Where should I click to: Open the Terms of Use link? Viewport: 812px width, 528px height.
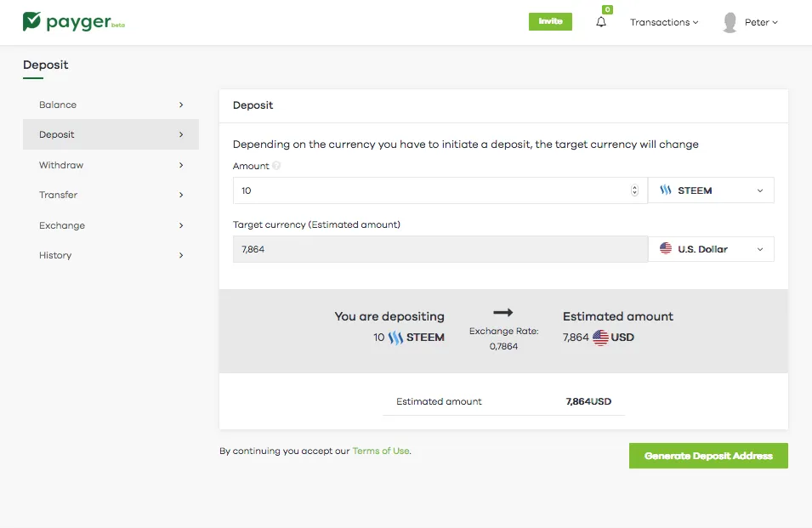381,451
